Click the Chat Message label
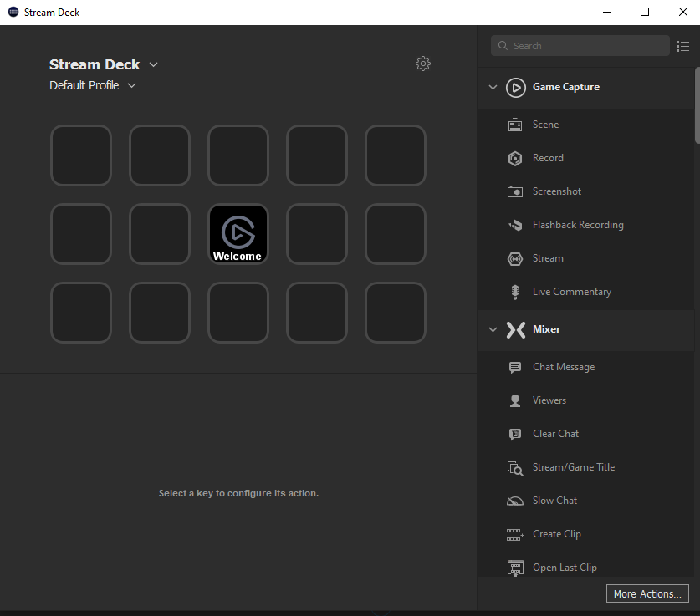 click(x=564, y=367)
